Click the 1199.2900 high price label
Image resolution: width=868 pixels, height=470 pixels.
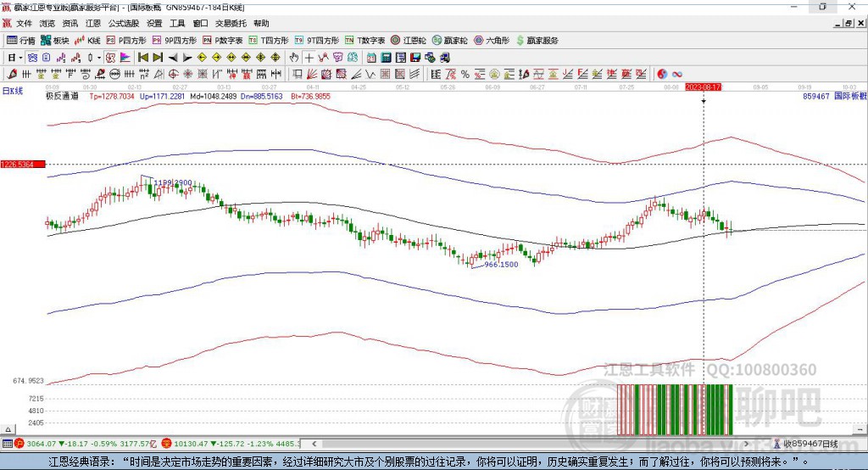click(x=173, y=183)
